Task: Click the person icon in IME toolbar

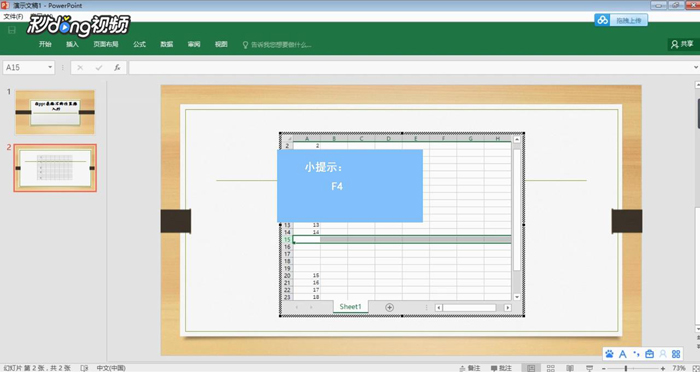Action: [663, 354]
